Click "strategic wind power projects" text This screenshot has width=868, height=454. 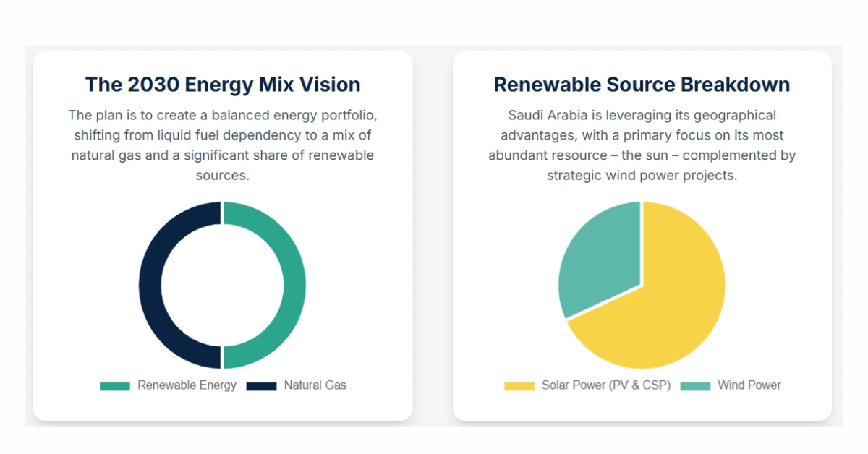[x=642, y=176]
